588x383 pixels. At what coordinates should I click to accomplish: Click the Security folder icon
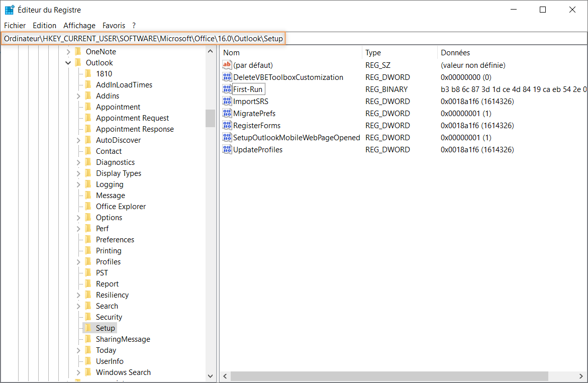coord(88,317)
